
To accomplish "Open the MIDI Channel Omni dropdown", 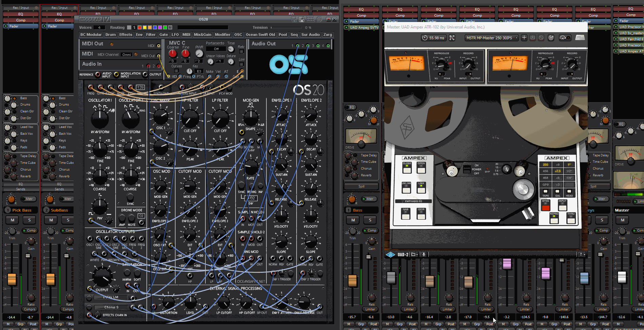I will tap(127, 54).
